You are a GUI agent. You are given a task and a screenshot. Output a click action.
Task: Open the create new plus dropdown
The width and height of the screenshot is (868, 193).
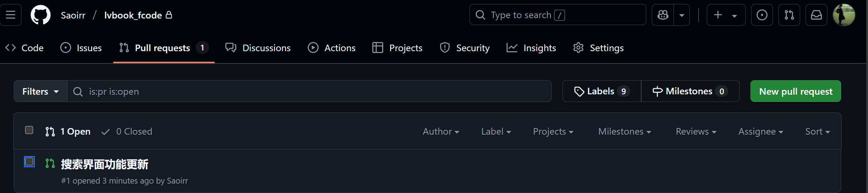(x=726, y=15)
